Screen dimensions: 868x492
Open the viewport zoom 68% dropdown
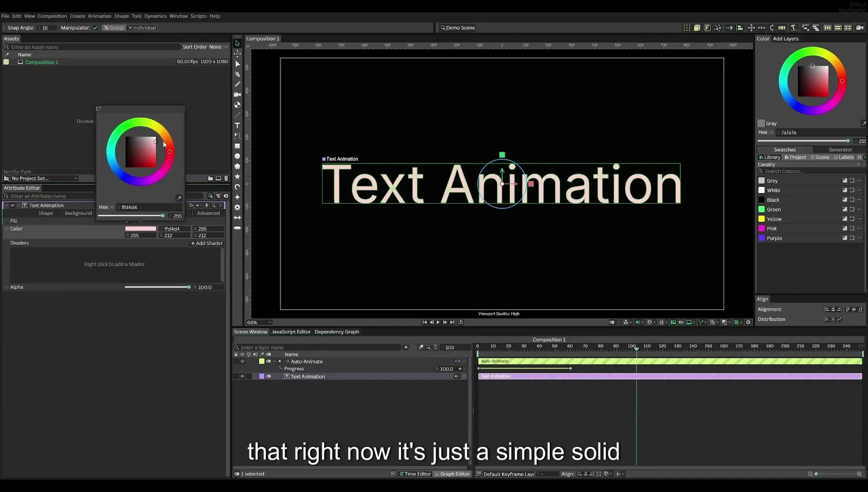[259, 322]
